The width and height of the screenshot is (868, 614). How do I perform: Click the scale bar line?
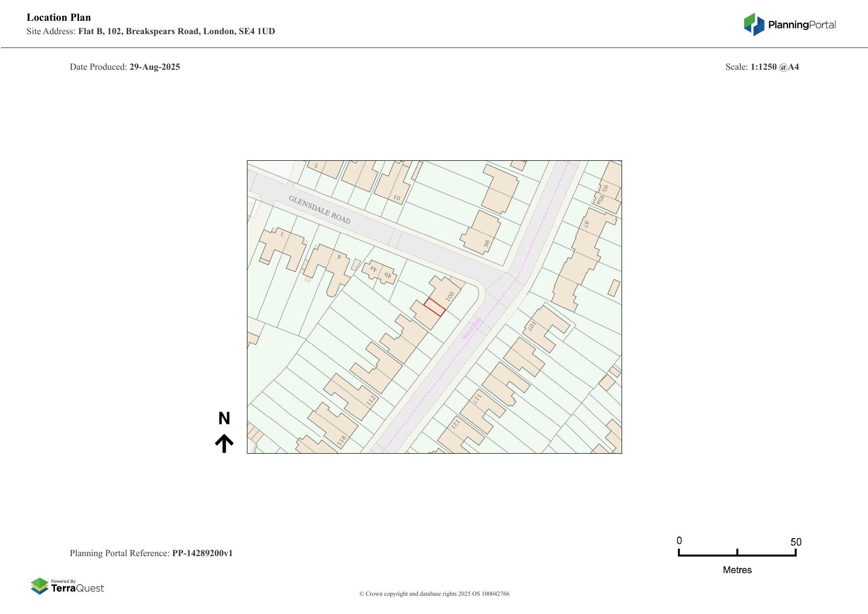pyautogui.click(x=737, y=555)
